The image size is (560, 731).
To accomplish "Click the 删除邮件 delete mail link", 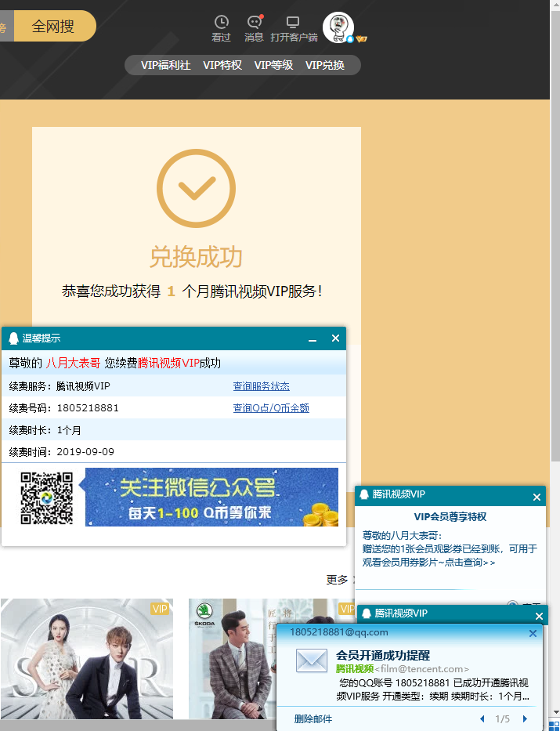I will coord(313,718).
